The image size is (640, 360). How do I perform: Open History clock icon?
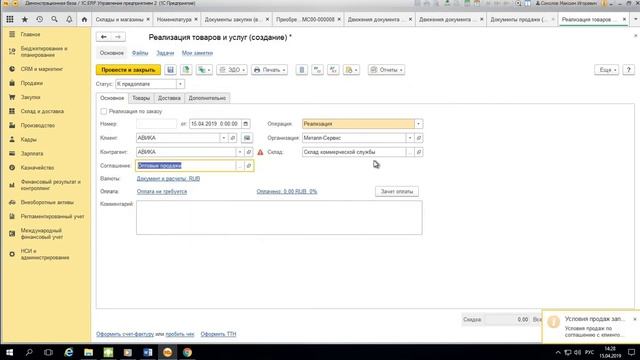[40, 19]
